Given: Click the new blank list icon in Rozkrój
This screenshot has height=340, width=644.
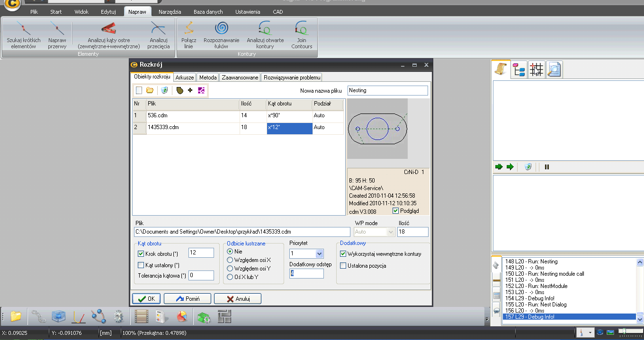Looking at the screenshot, I should click(x=139, y=90).
